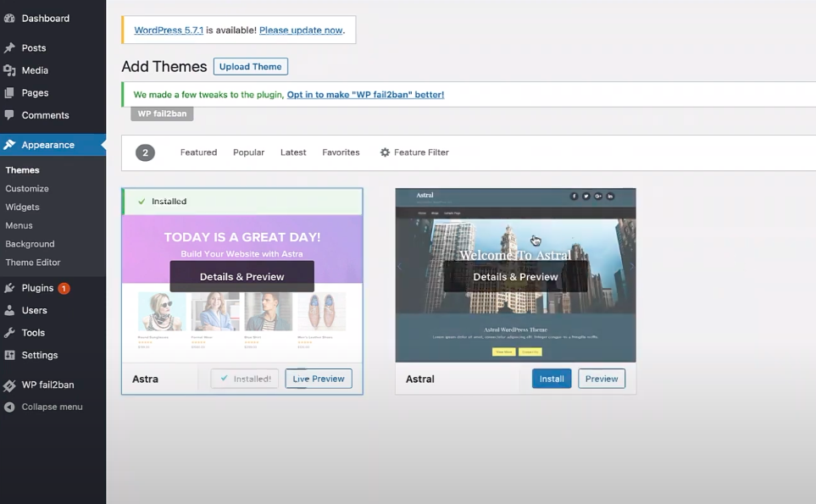The width and height of the screenshot is (816, 504).
Task: Open the Themes submenu item
Action: click(22, 170)
